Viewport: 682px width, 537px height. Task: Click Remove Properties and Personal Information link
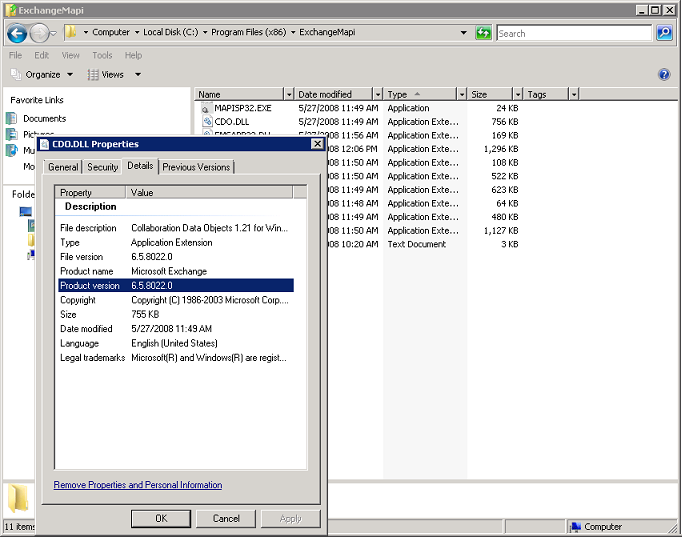pyautogui.click(x=138, y=485)
